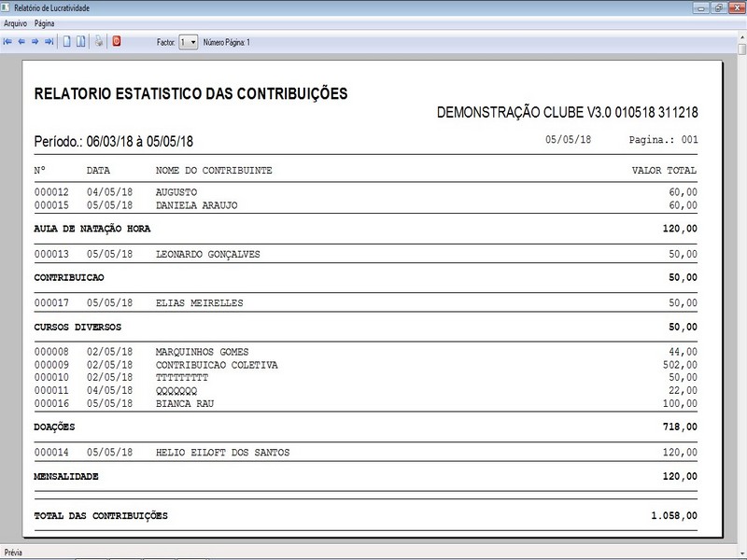The width and height of the screenshot is (747, 560).
Task: Click the vertical scrollbar thumb
Action: point(742,49)
